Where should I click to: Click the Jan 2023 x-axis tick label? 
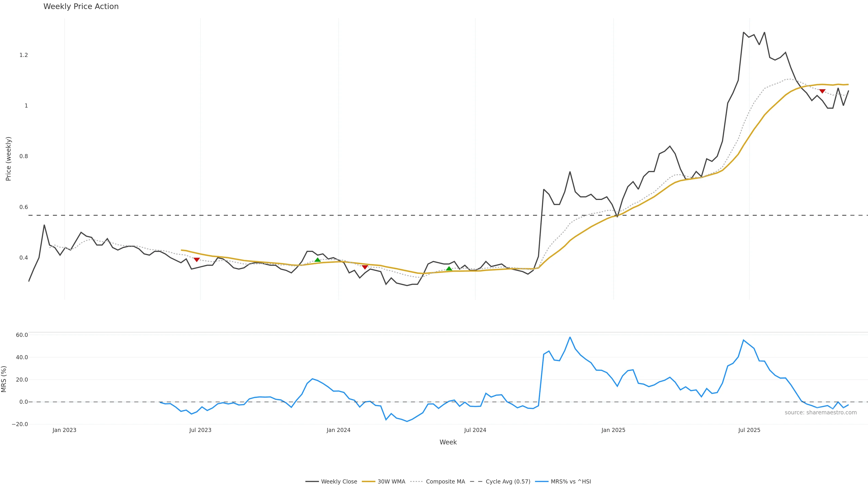click(x=64, y=430)
